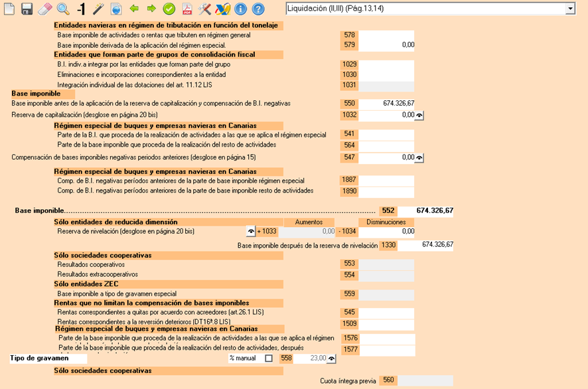Export to PDF using the PDF icon
The image size is (588, 389).
click(x=187, y=9)
